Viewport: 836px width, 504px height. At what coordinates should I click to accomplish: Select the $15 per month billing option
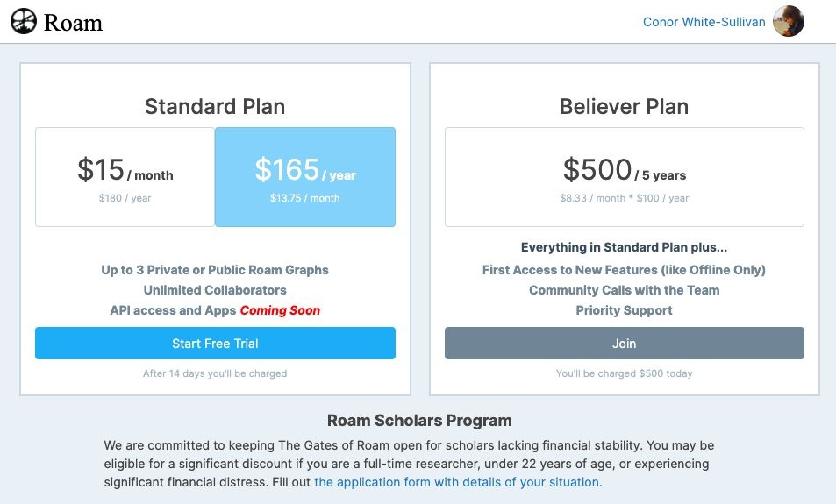(125, 177)
